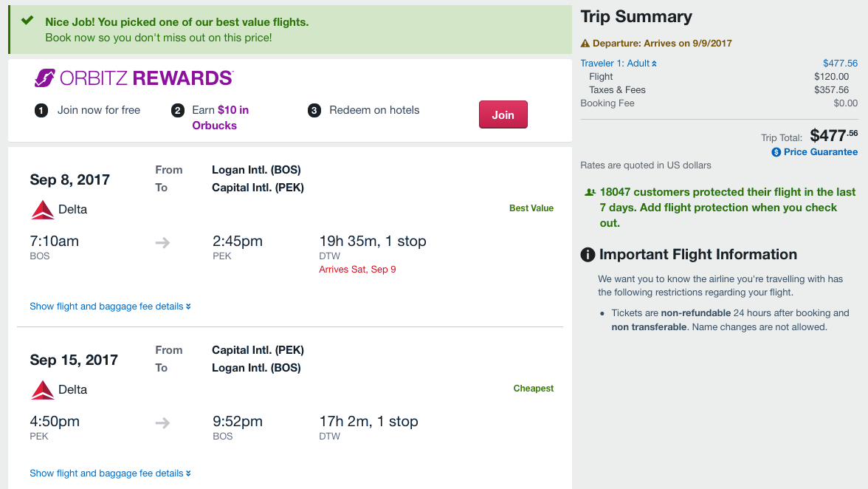
Task: Click the green checkmark icon in banner
Action: pos(27,21)
